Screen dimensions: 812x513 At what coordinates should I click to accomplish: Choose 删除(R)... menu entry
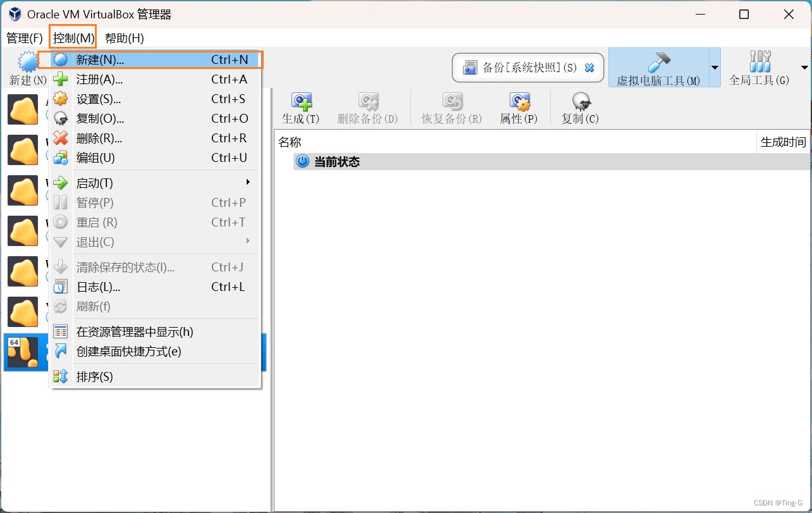pos(155,138)
